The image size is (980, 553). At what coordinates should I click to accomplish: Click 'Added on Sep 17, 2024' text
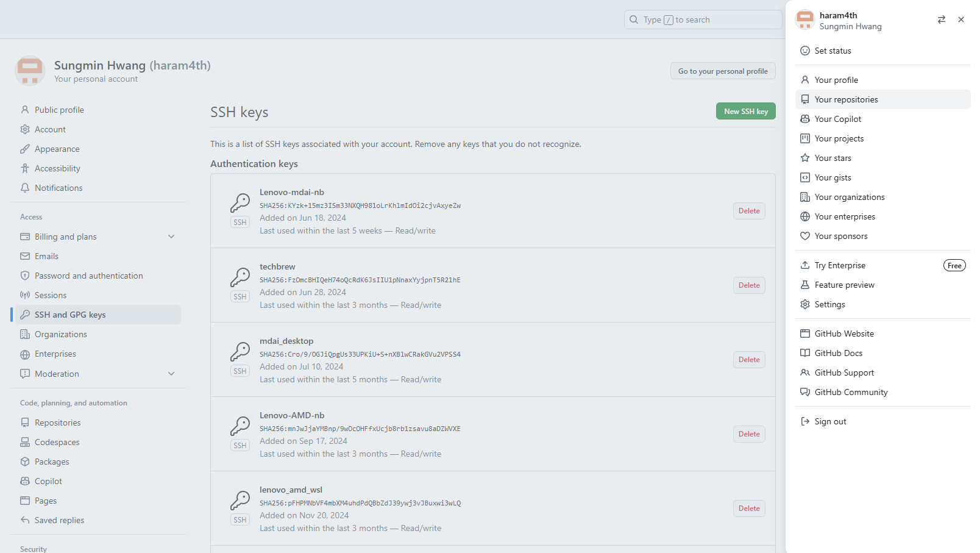pos(304,441)
